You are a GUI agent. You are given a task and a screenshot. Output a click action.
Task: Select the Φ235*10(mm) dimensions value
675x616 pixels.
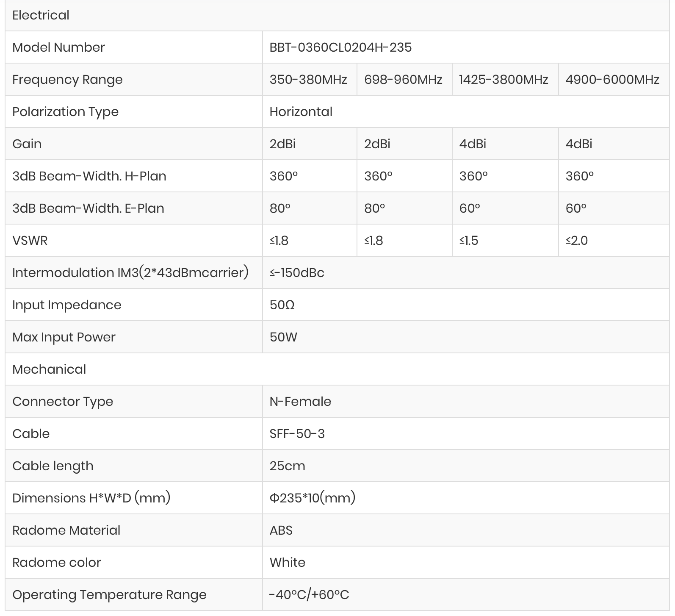coord(313,498)
